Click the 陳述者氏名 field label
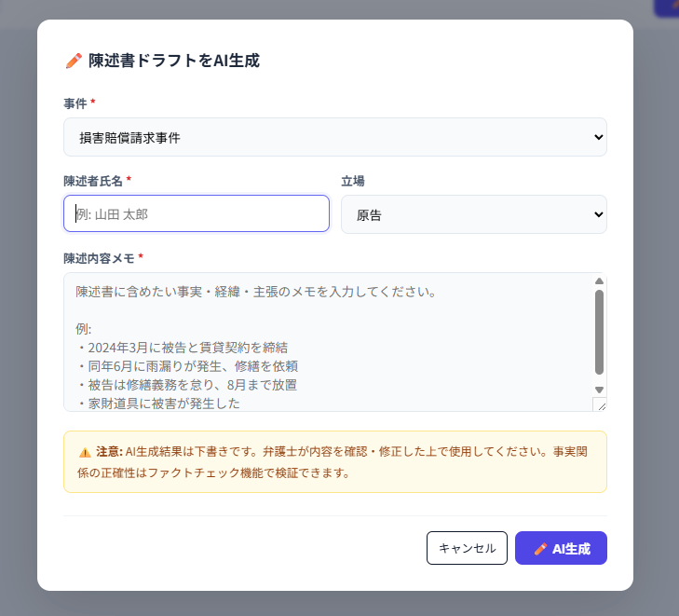 (93, 181)
